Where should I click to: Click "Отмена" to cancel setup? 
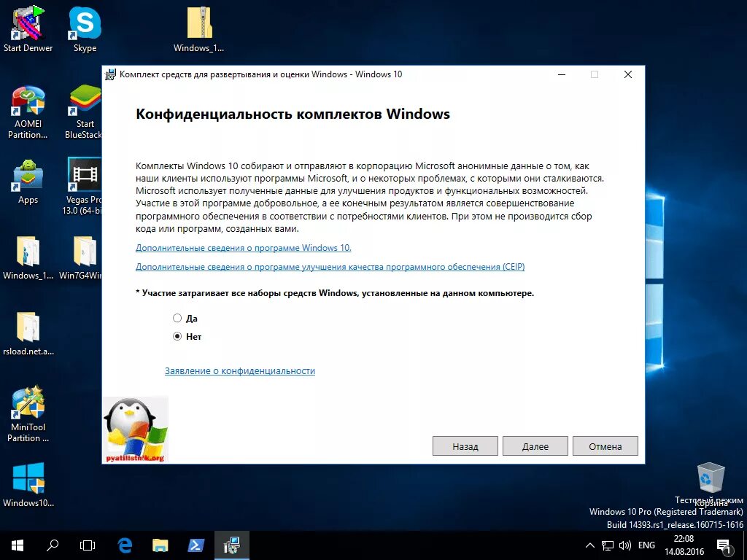(x=605, y=446)
